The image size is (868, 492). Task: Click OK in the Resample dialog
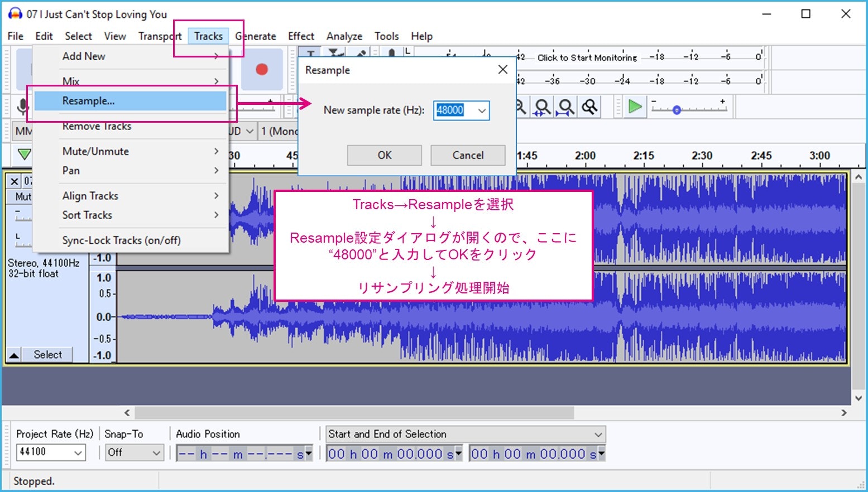click(x=383, y=155)
